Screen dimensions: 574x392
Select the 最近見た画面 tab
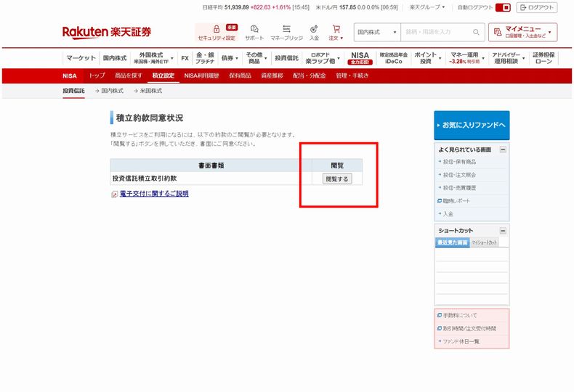point(453,242)
